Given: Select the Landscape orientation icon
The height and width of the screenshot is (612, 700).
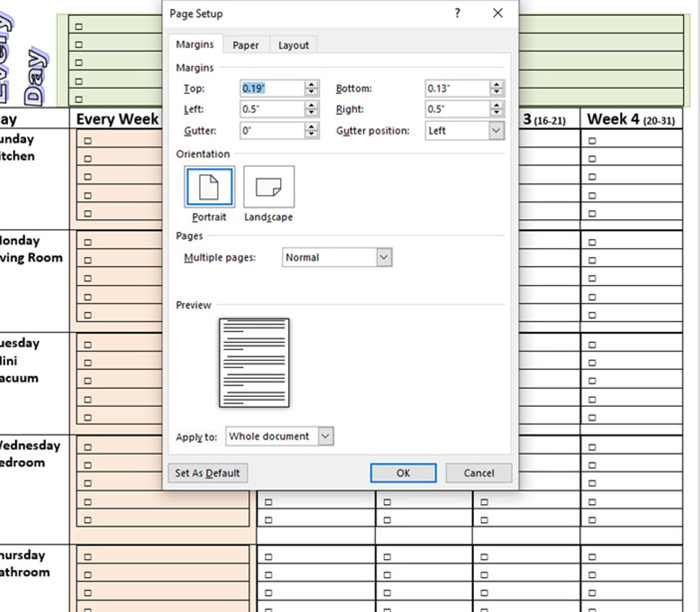Looking at the screenshot, I should pos(268,186).
